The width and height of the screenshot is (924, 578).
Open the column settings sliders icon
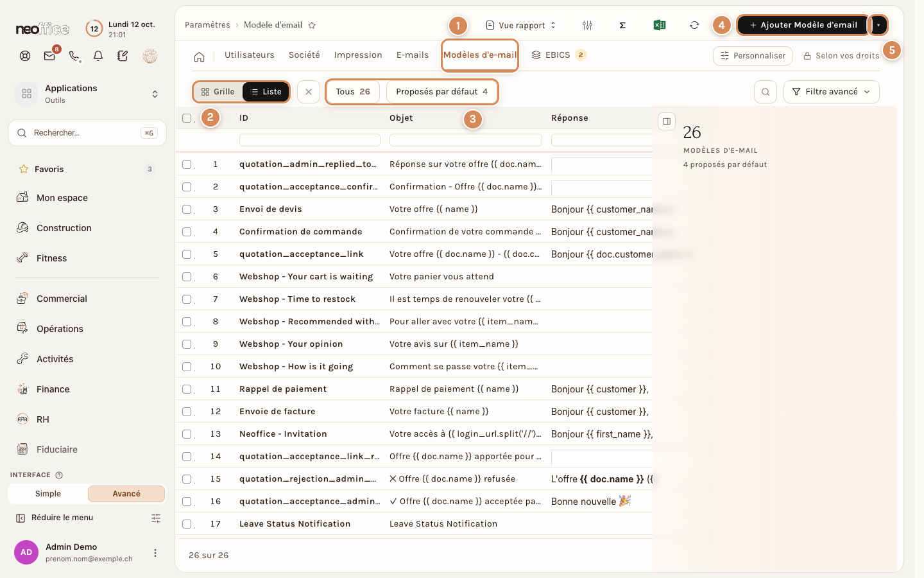(587, 25)
